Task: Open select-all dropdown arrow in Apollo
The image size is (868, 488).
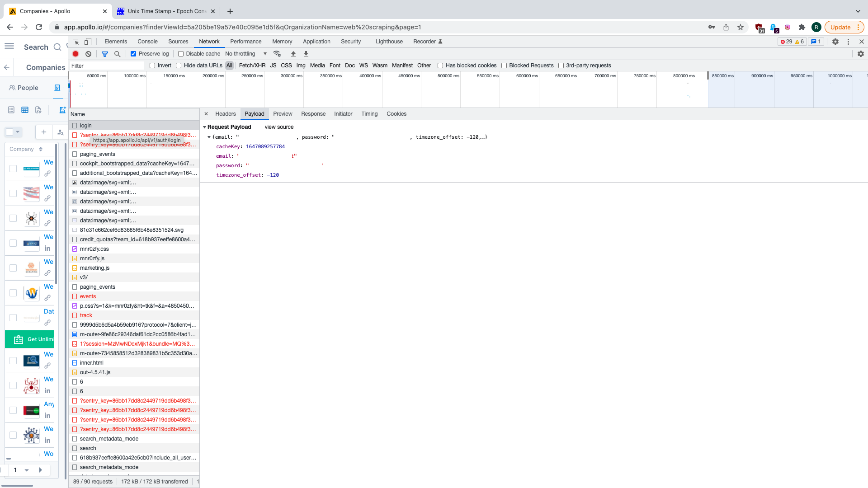Action: click(x=18, y=132)
